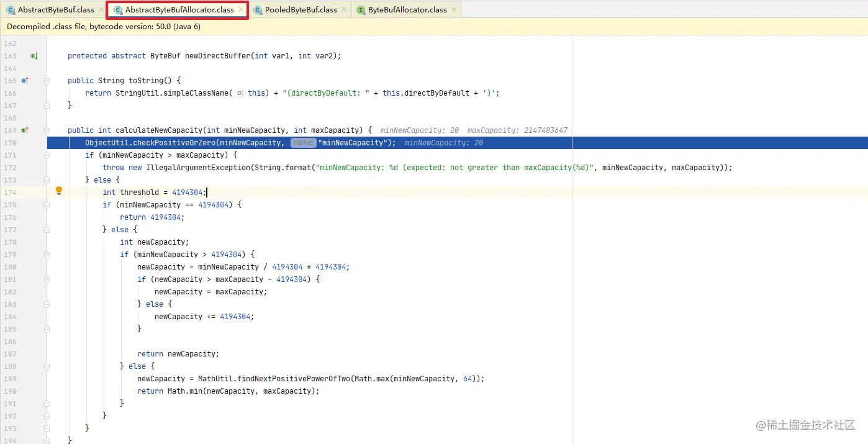The image size is (868, 444).
Task: Click StringUtil.simpleClassName on line 166
Action: (x=172, y=93)
